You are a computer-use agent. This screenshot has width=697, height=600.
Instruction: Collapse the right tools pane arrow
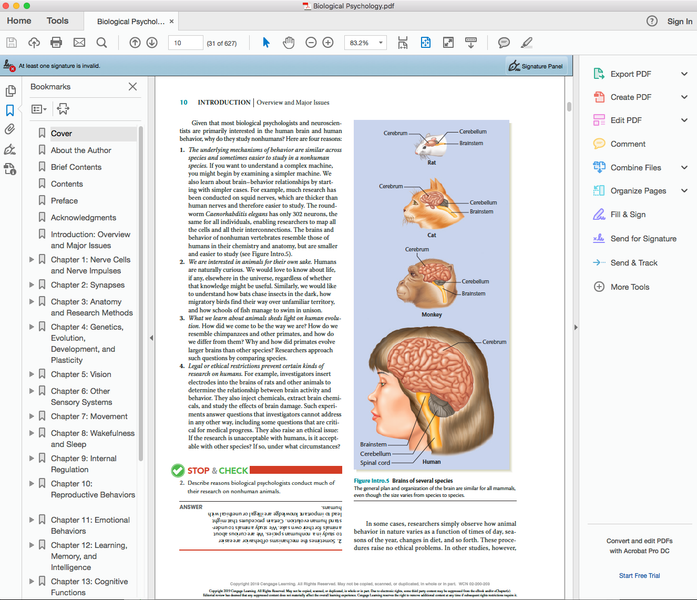[x=576, y=328]
